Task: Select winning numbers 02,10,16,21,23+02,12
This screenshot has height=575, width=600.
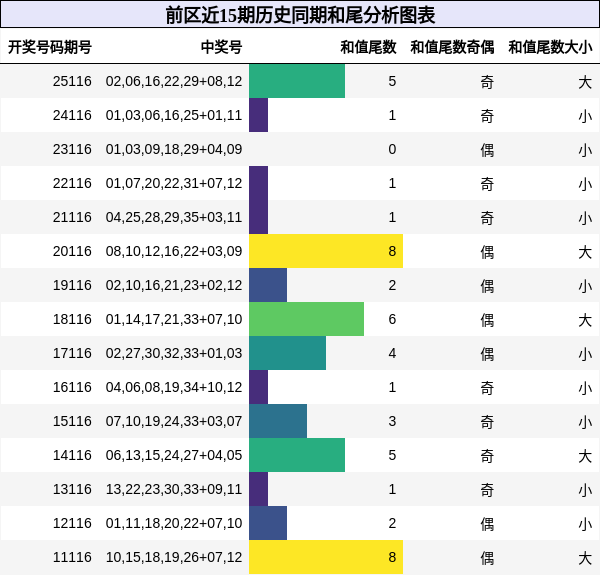Action: click(174, 285)
